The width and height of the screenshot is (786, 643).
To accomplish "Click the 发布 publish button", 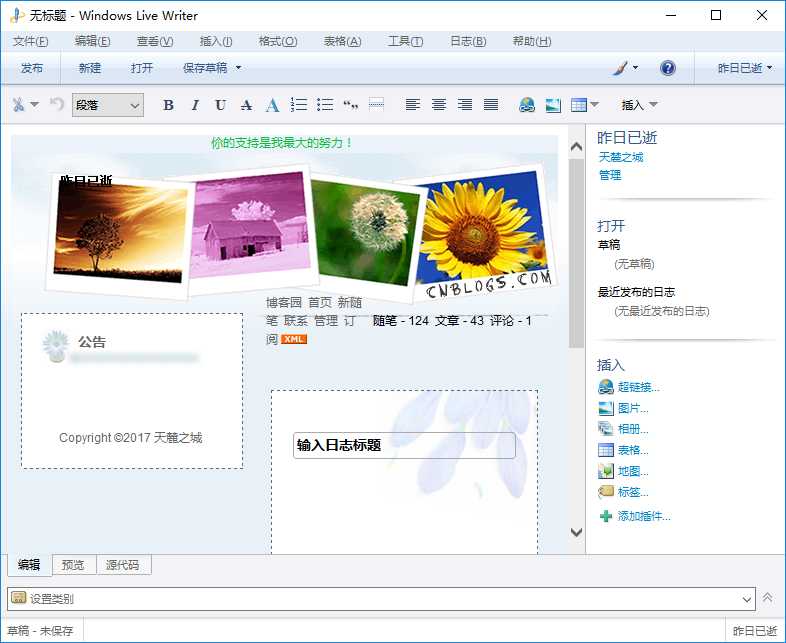I will [32, 68].
